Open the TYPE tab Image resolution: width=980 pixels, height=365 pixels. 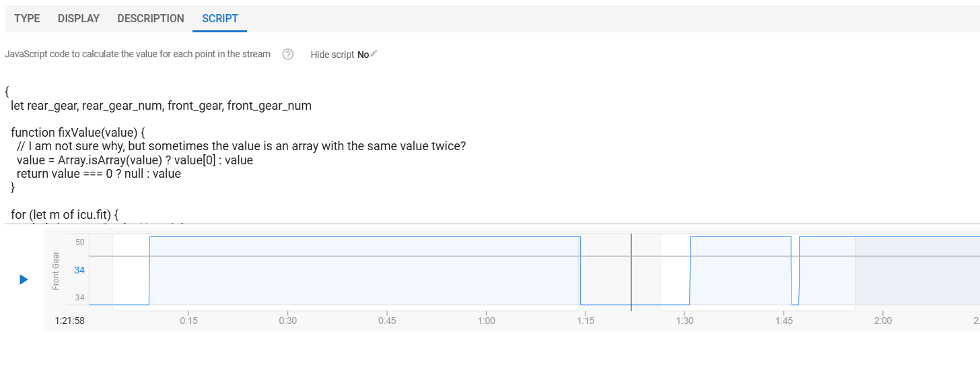[27, 19]
